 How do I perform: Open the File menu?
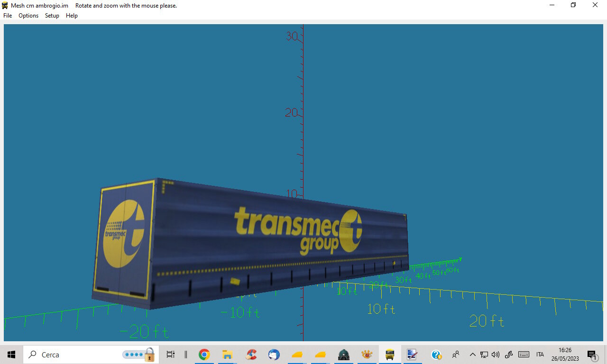[8, 16]
